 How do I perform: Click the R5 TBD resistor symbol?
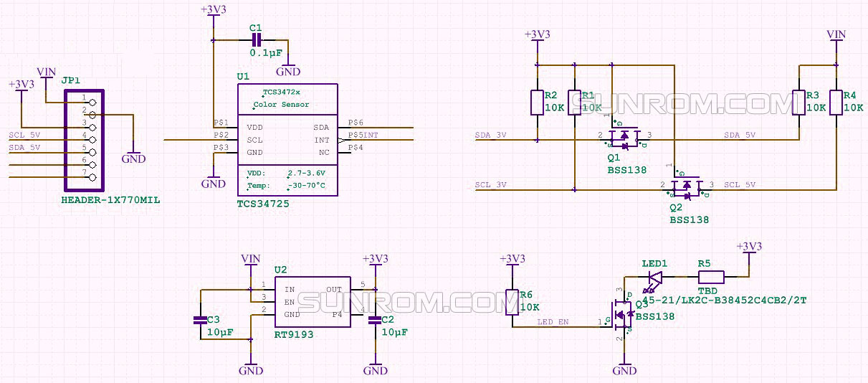[x=710, y=277]
